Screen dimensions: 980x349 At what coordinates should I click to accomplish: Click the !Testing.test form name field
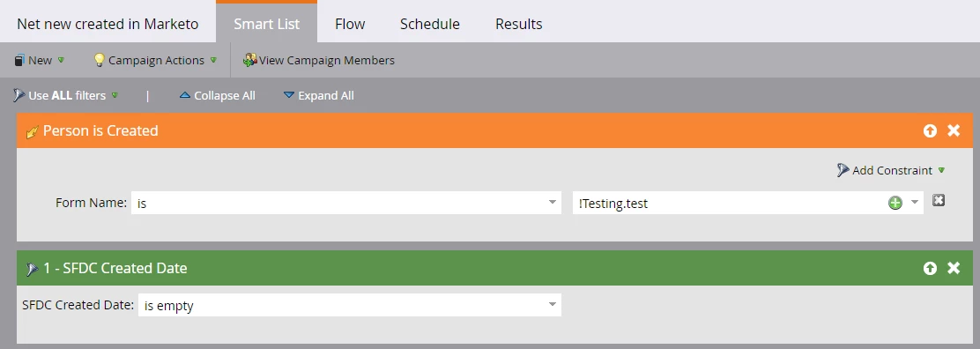[728, 204]
